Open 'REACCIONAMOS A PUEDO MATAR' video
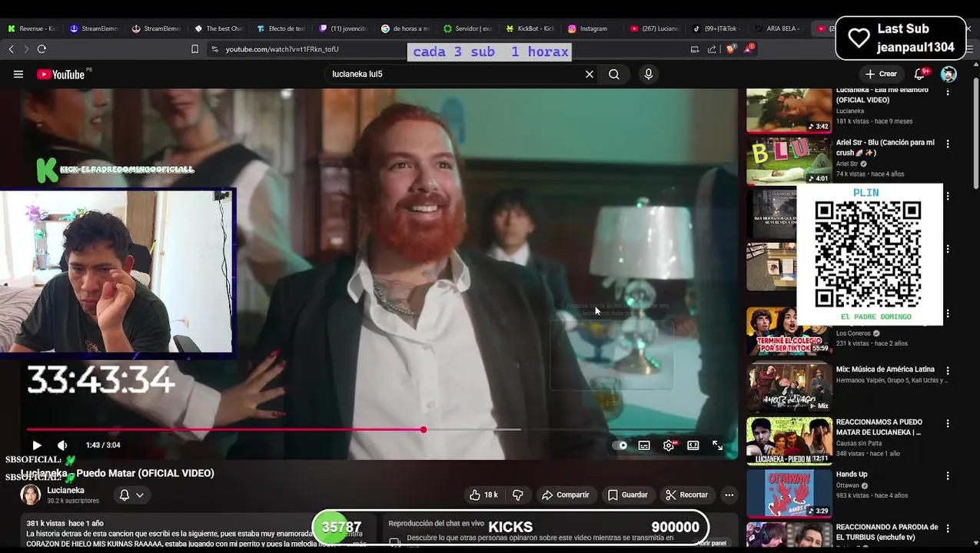This screenshot has width=980, height=553. [x=879, y=427]
